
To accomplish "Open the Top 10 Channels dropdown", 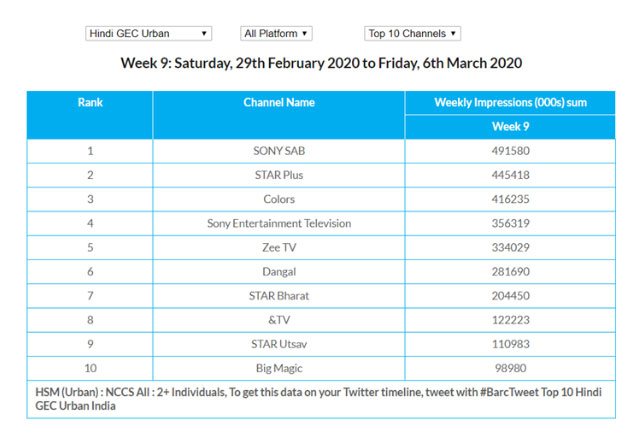I will coord(412,33).
